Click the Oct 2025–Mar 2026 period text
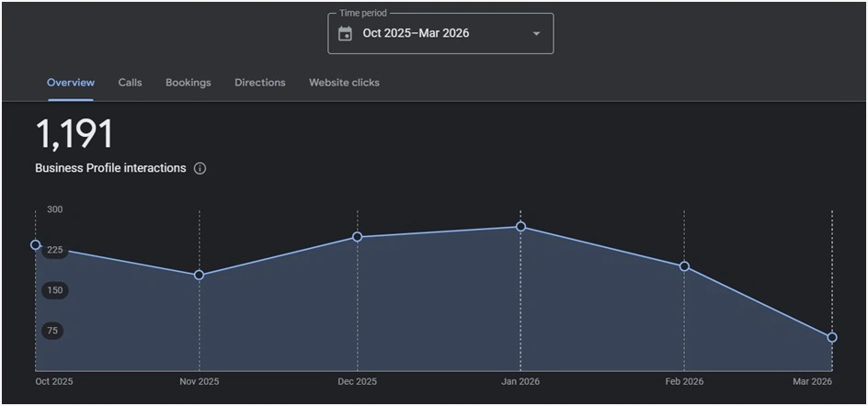868x406 pixels. tap(416, 33)
